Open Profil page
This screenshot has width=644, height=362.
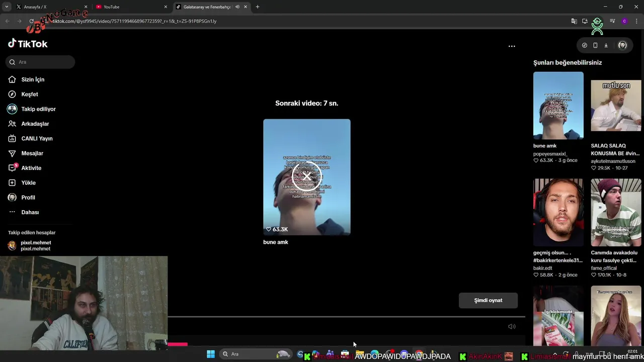[28, 198]
